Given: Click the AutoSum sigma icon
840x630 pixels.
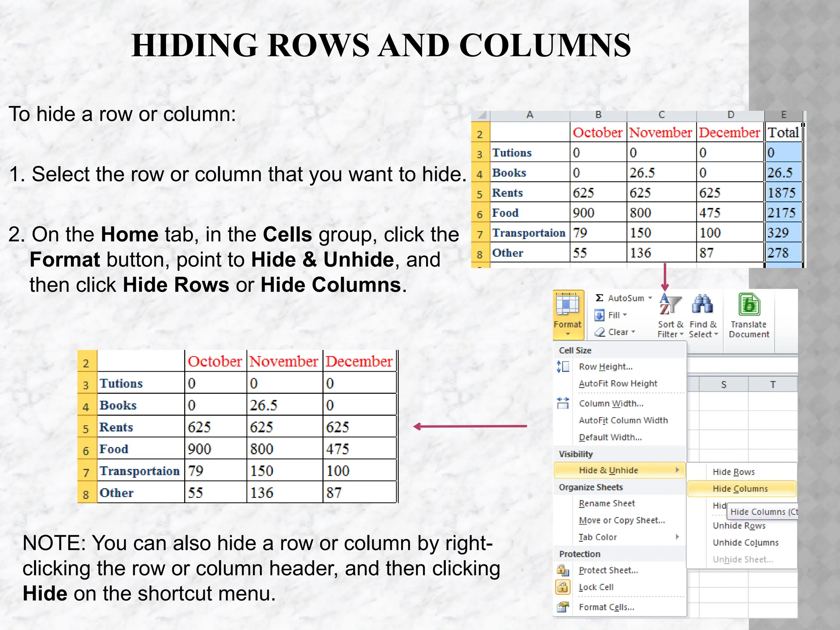Looking at the screenshot, I should (x=599, y=298).
